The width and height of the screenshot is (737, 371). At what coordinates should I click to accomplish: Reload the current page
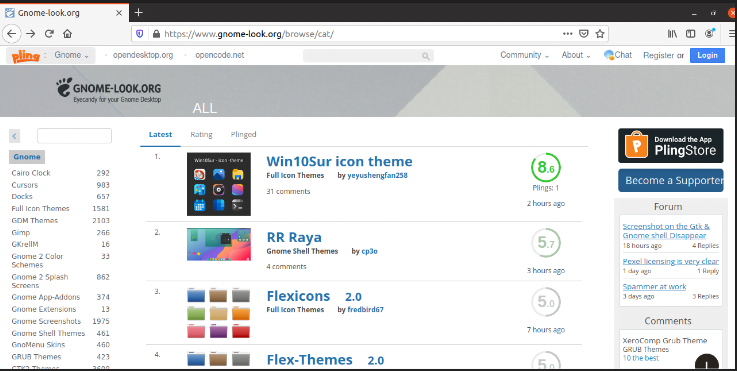[49, 34]
